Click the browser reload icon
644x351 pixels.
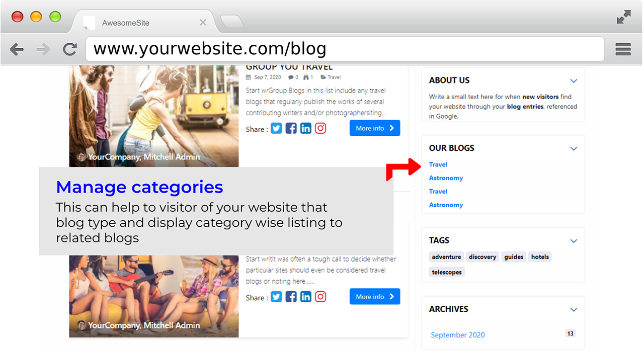70,49
